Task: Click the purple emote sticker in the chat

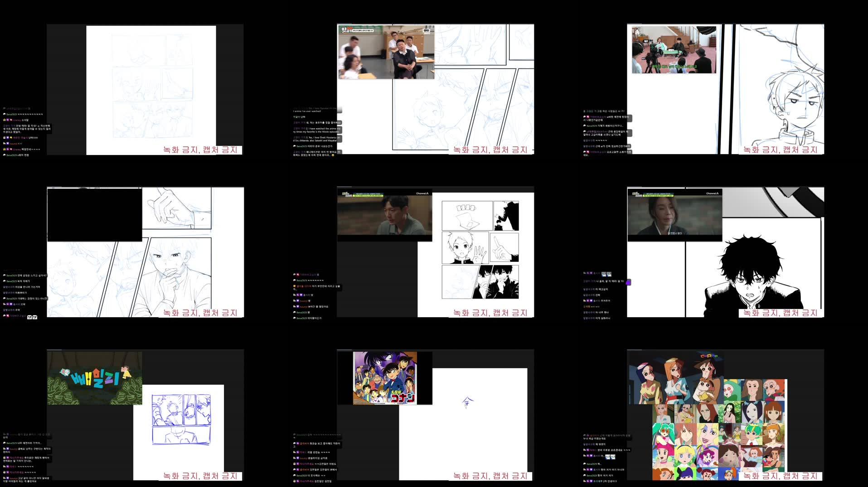Action: pyautogui.click(x=629, y=282)
